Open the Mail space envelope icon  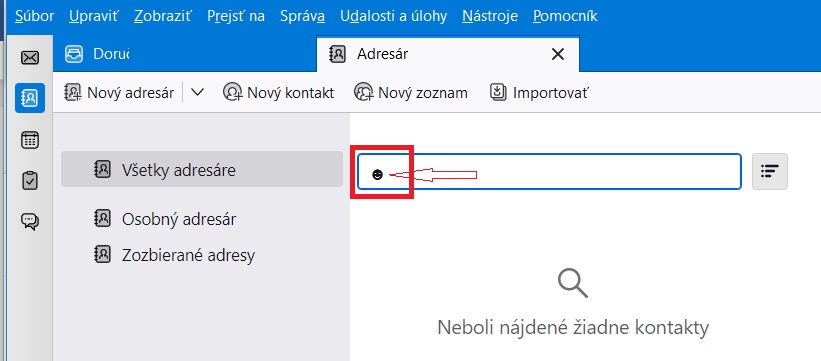click(30, 57)
